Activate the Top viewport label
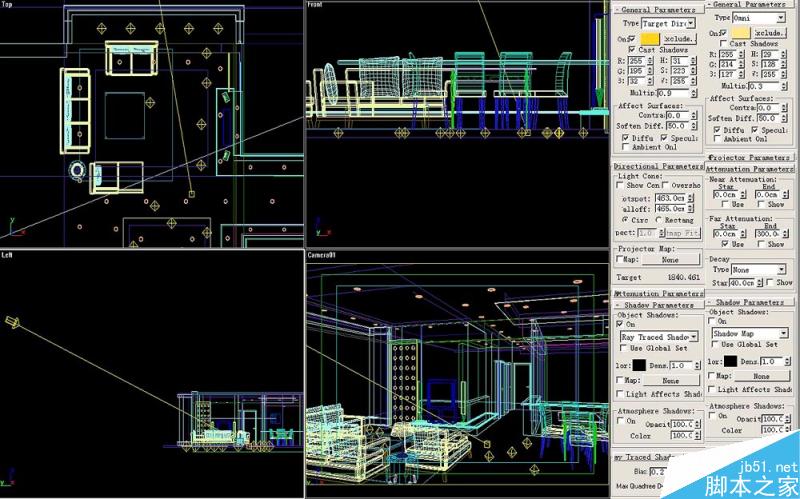Viewport: 800px width, 499px height. [x=7, y=4]
